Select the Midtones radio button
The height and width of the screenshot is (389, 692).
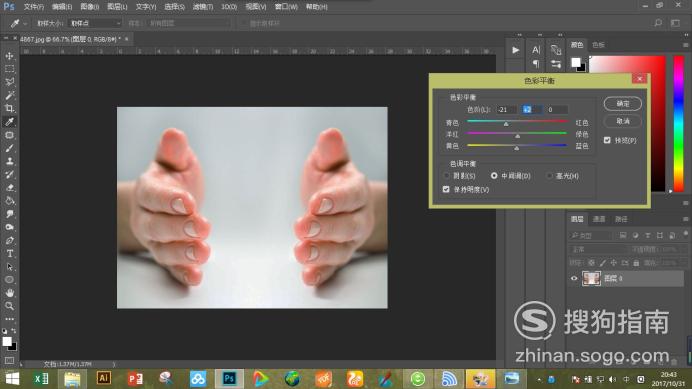coord(494,176)
